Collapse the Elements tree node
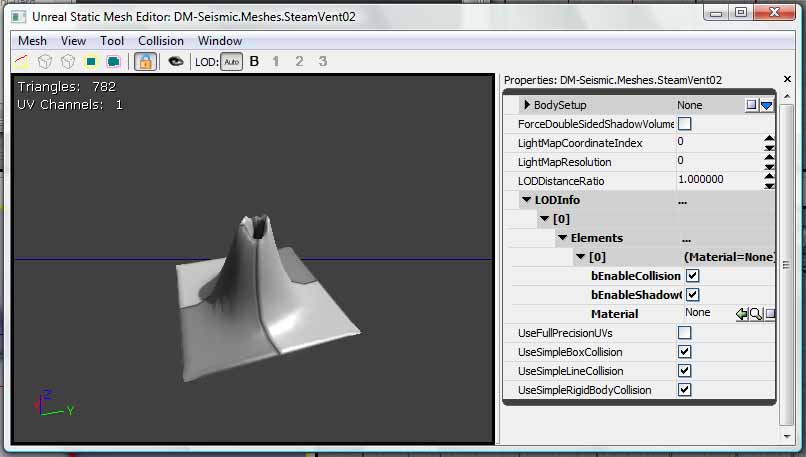 [x=563, y=238]
